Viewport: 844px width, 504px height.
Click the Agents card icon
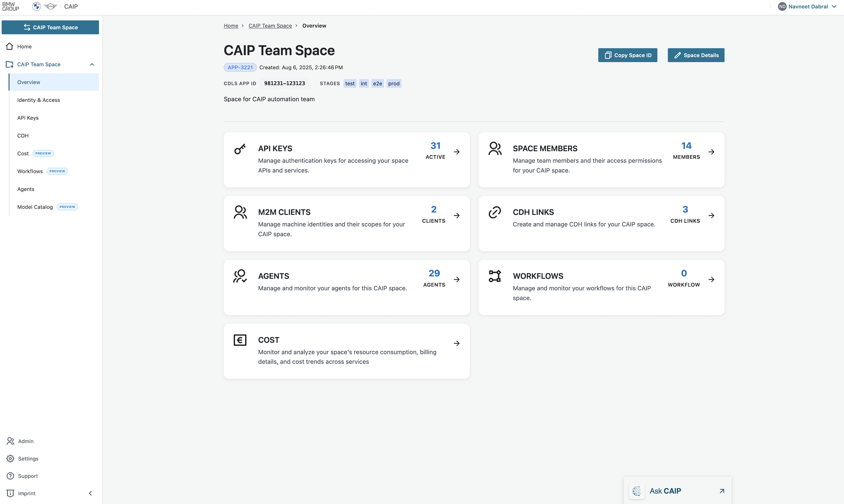click(x=240, y=276)
